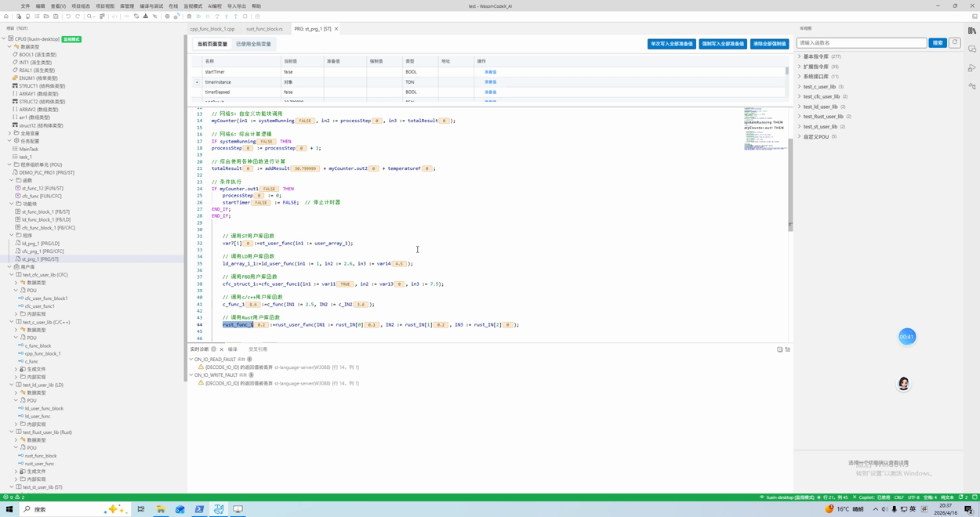Click the AI assistant avatar icon
The height and width of the screenshot is (517, 980).
(x=903, y=384)
